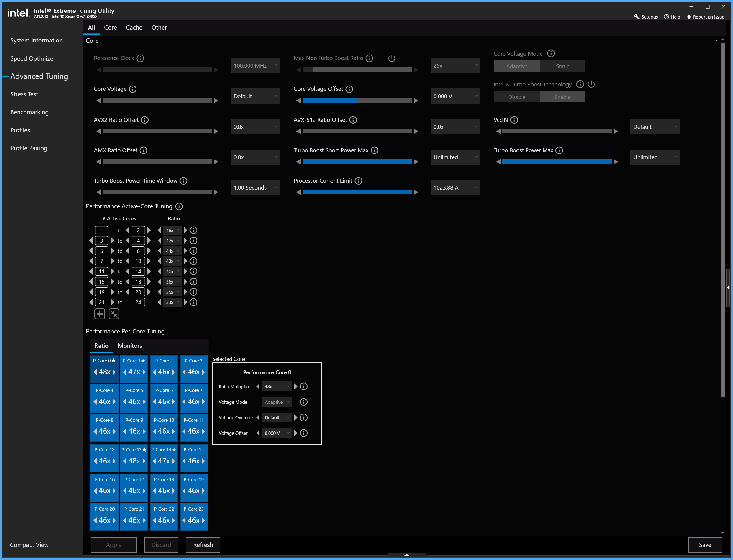Click AMX Ratio Offset info icon
The width and height of the screenshot is (733, 560).
pos(143,150)
